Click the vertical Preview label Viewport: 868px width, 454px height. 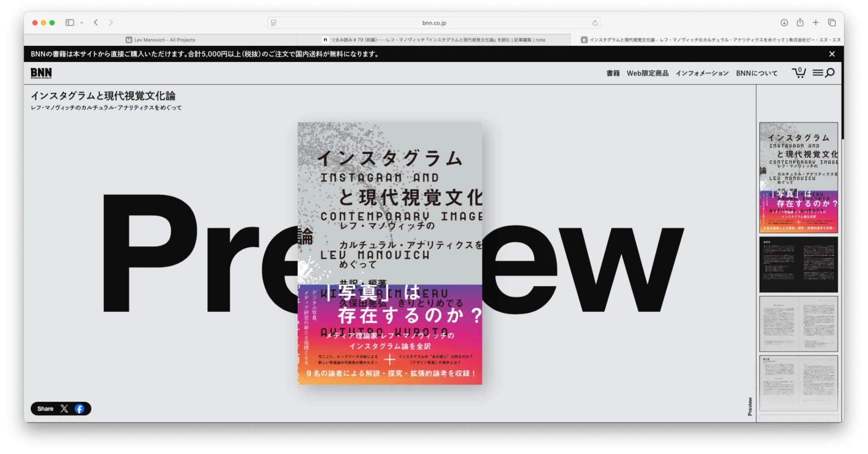point(750,407)
